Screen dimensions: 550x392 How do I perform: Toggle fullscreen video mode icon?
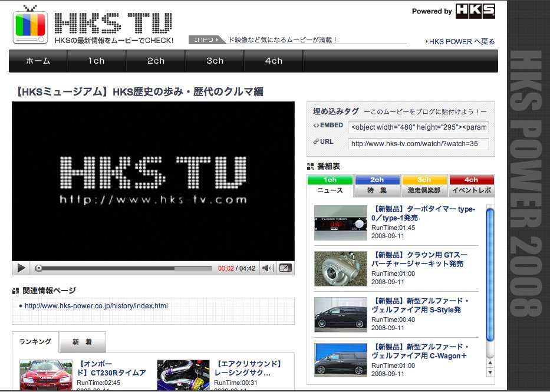coord(285,268)
